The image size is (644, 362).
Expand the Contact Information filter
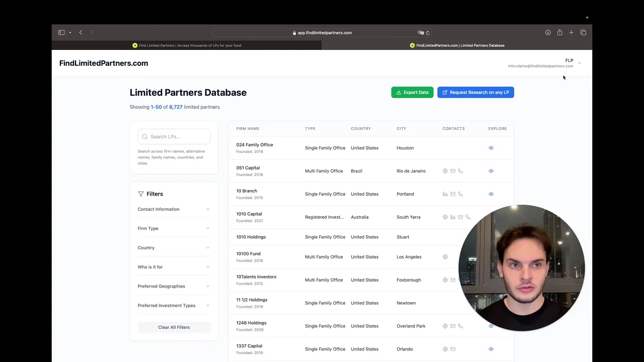tap(174, 209)
